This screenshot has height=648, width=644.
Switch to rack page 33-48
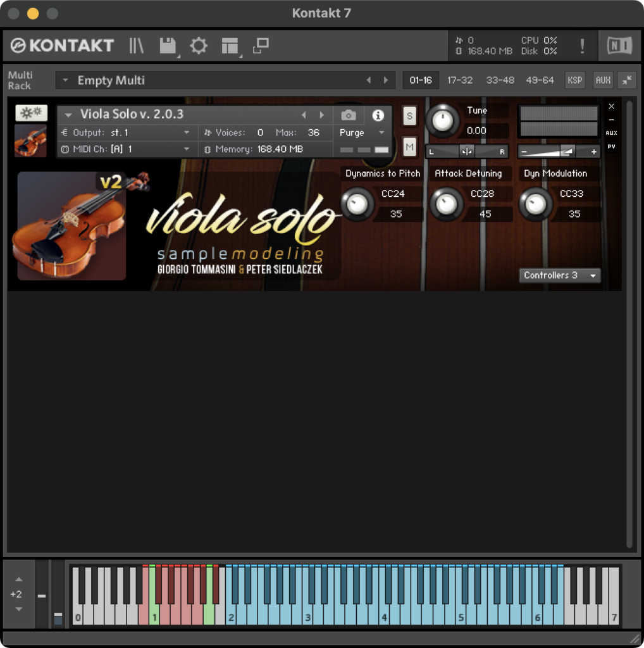500,80
